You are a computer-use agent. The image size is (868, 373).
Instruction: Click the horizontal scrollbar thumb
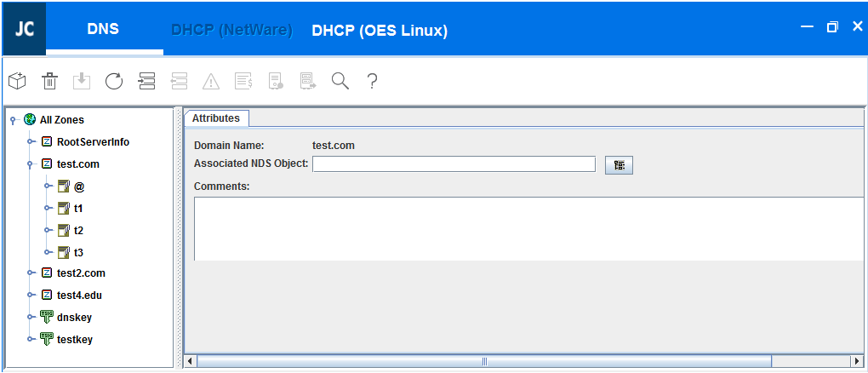[x=484, y=361]
